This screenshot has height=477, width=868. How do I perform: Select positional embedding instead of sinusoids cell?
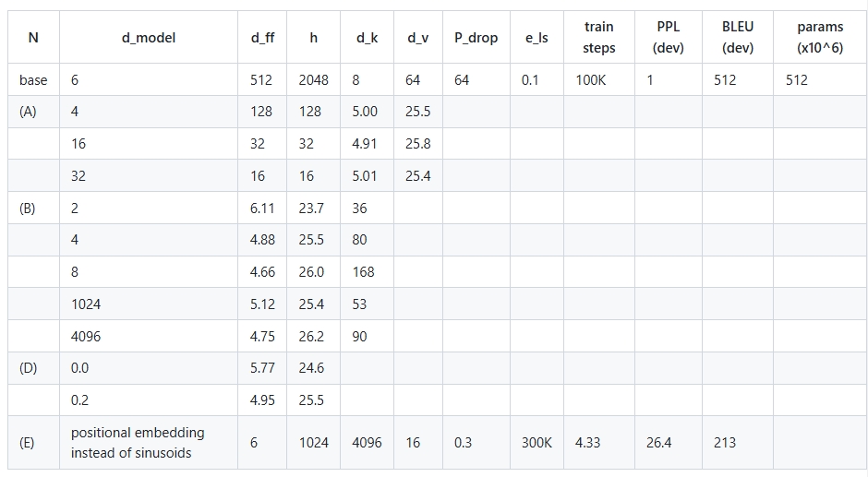149,443
